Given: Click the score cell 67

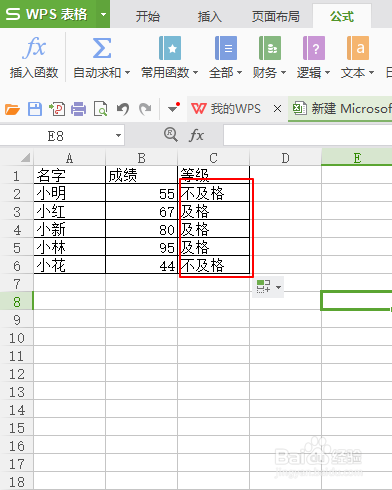Looking at the screenshot, I should [x=141, y=211].
